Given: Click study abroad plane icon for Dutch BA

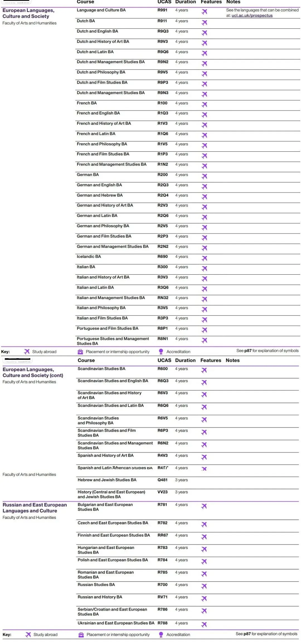Looking at the screenshot, I should tap(204, 23).
